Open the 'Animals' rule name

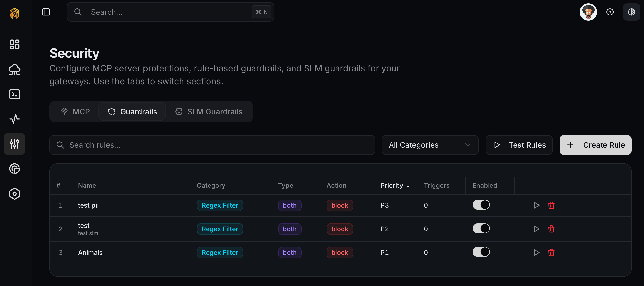tap(90, 252)
